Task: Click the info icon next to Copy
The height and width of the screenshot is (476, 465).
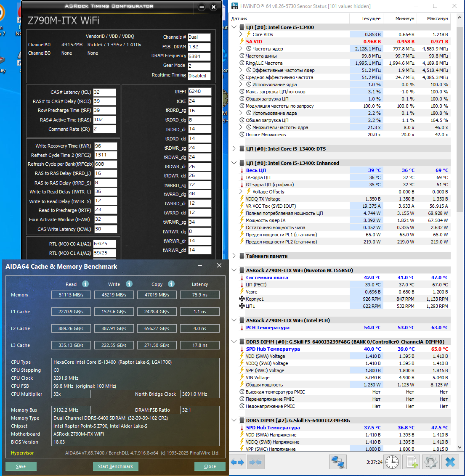Action: (171, 284)
